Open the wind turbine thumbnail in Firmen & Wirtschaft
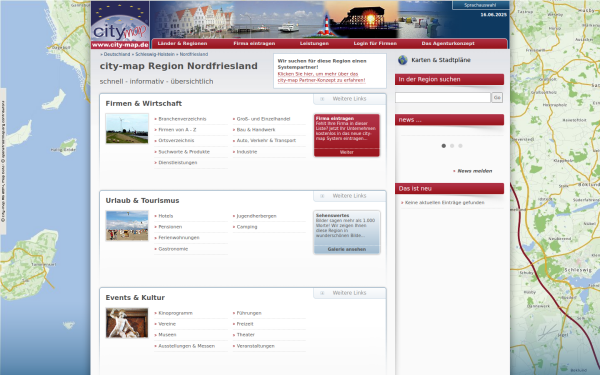 [127, 129]
